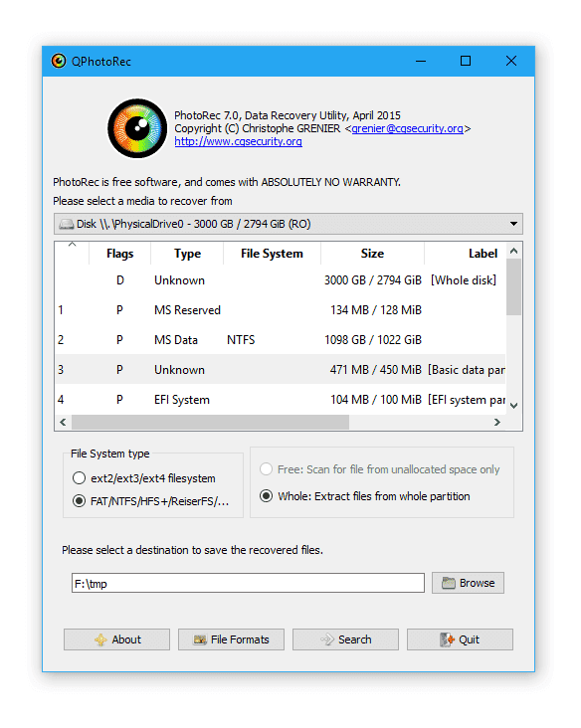This screenshot has height=728, width=581.
Task: Click down arrow of partition list scrollbar
Action: click(x=513, y=406)
